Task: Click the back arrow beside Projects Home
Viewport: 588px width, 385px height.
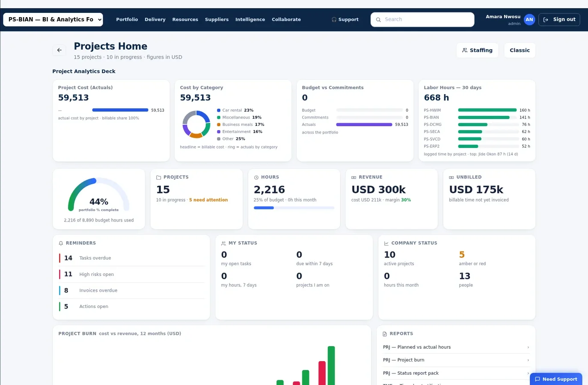Action: [59, 50]
